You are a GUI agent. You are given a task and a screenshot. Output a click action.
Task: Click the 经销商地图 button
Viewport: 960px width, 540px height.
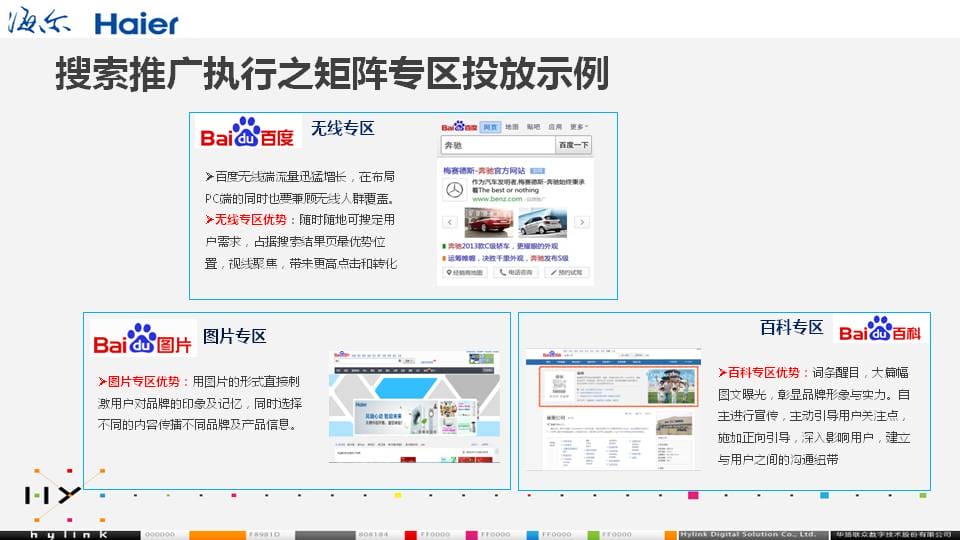point(465,272)
